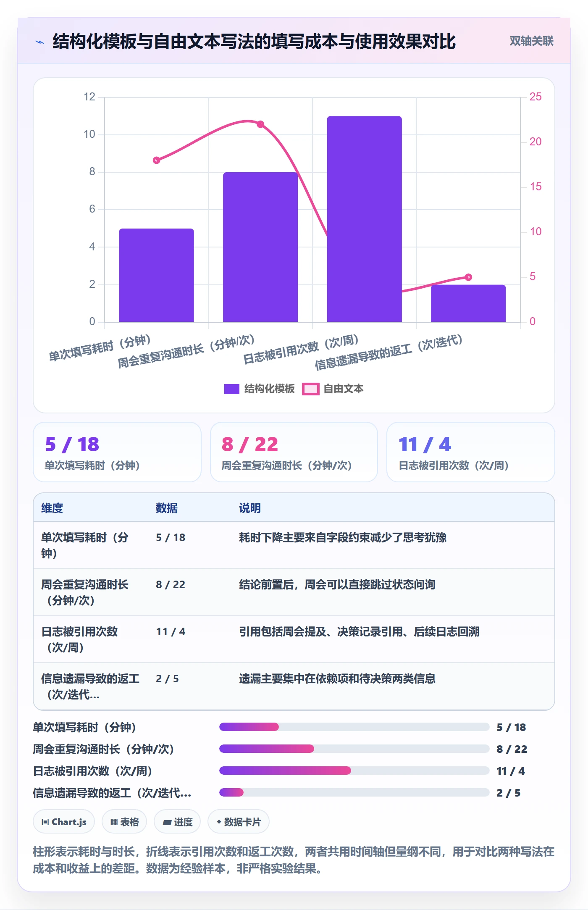Click the lightning icon beside the title
This screenshot has height=910, width=588.
[40, 42]
